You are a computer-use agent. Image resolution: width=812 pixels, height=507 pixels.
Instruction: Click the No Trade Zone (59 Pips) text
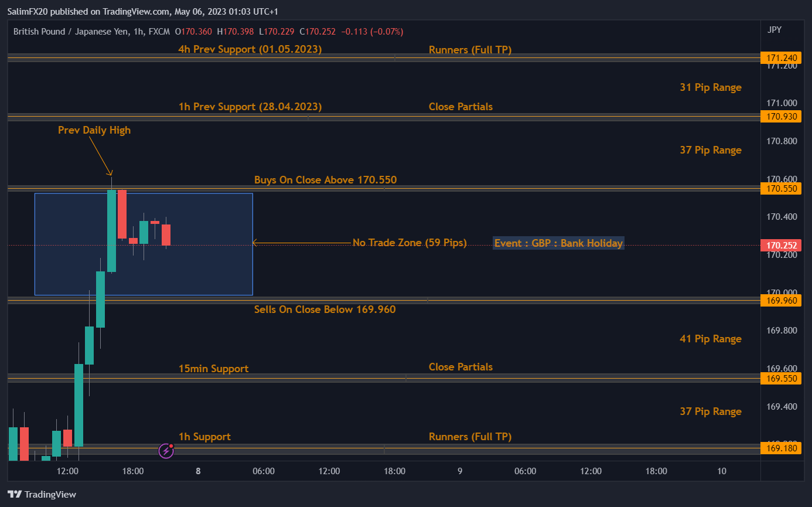click(x=409, y=243)
